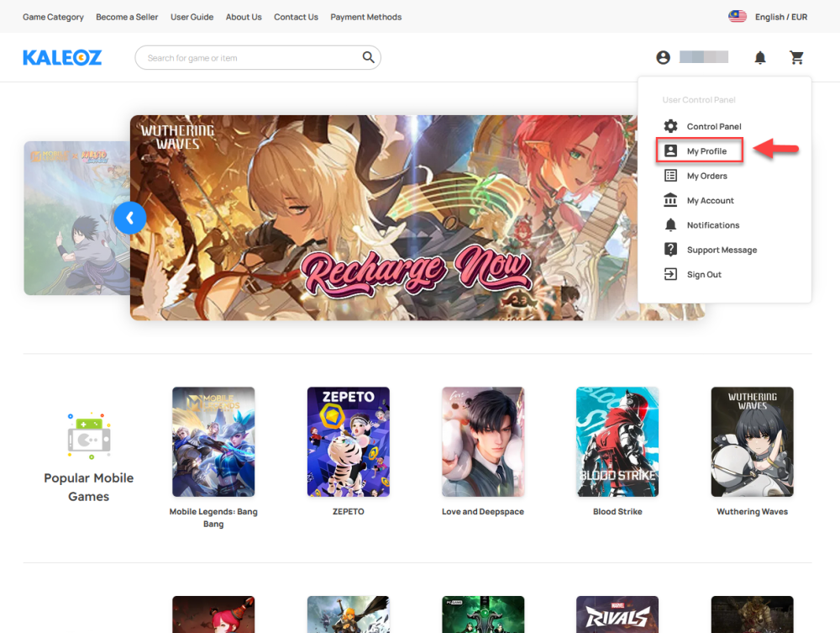Click the Notifications bell icon in menu
Viewport: 840px width, 633px height.
670,224
